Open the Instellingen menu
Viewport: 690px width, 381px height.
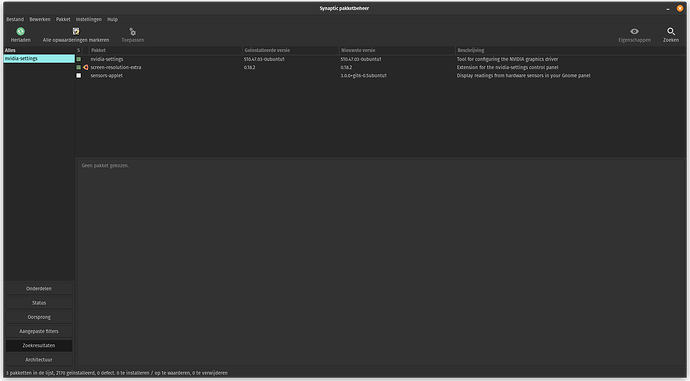88,19
